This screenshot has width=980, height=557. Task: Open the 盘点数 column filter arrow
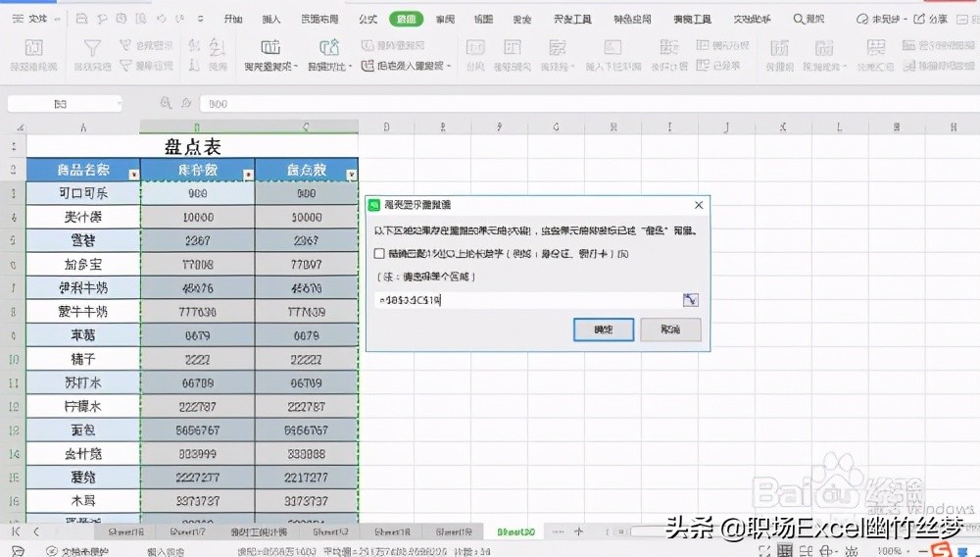coord(352,175)
